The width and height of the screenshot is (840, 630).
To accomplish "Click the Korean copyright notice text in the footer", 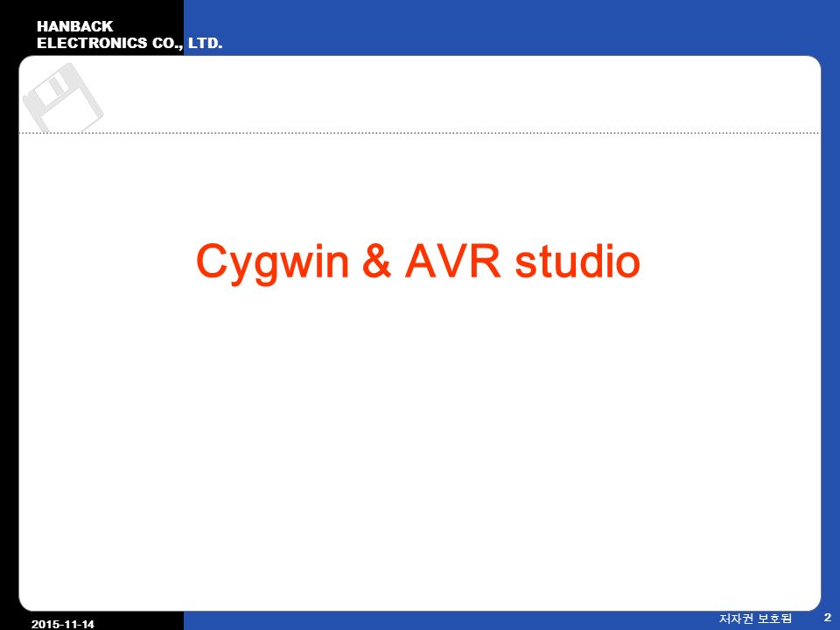I will pyautogui.click(x=755, y=619).
